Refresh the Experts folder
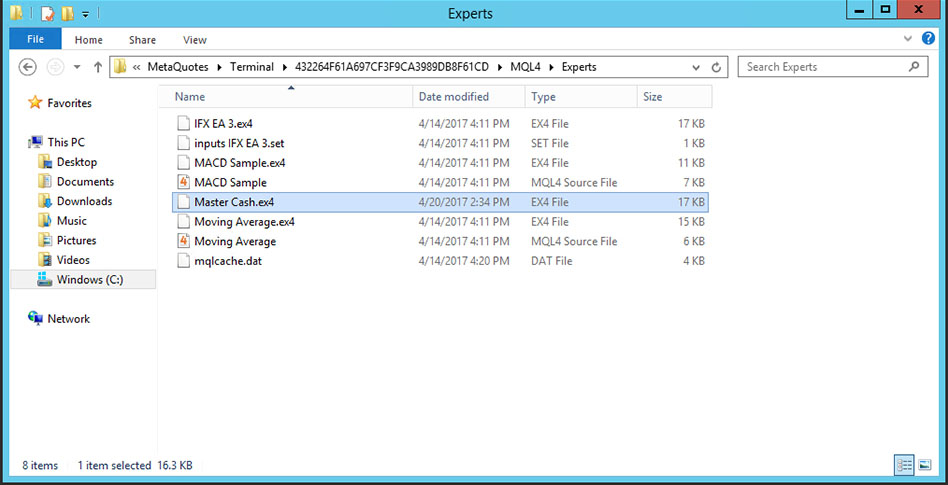Viewport: 948px width, 485px height. [716, 68]
